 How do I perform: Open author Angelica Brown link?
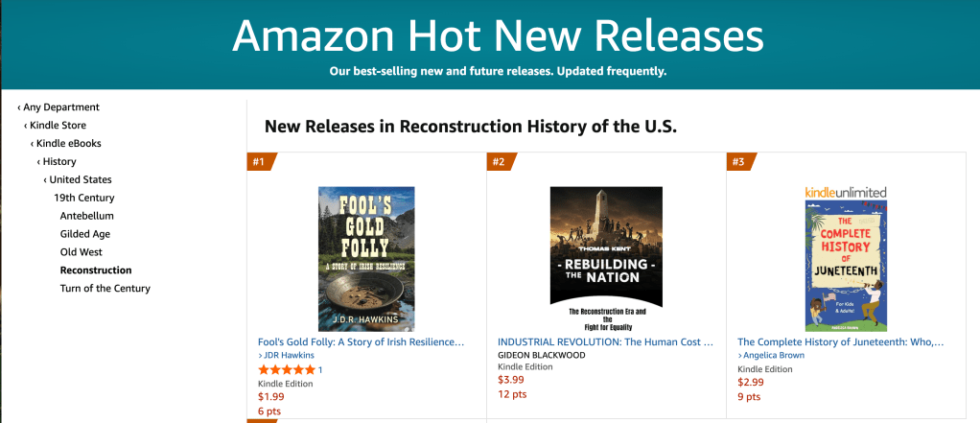point(773,355)
